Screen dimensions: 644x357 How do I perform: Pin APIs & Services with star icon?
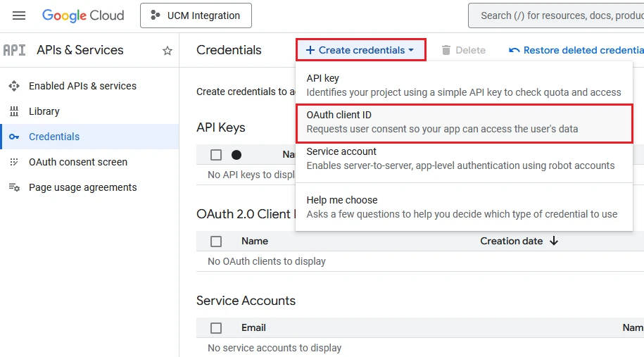click(168, 51)
